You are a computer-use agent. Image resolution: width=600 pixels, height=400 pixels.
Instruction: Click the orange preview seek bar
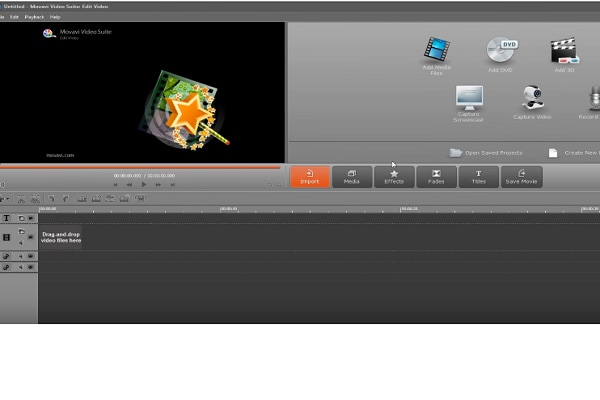coord(140,167)
